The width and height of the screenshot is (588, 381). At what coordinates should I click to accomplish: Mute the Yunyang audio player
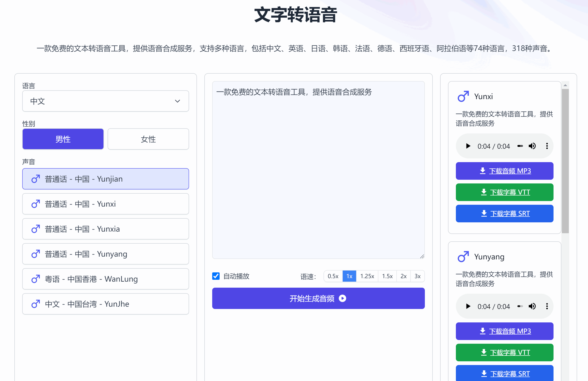coord(532,306)
